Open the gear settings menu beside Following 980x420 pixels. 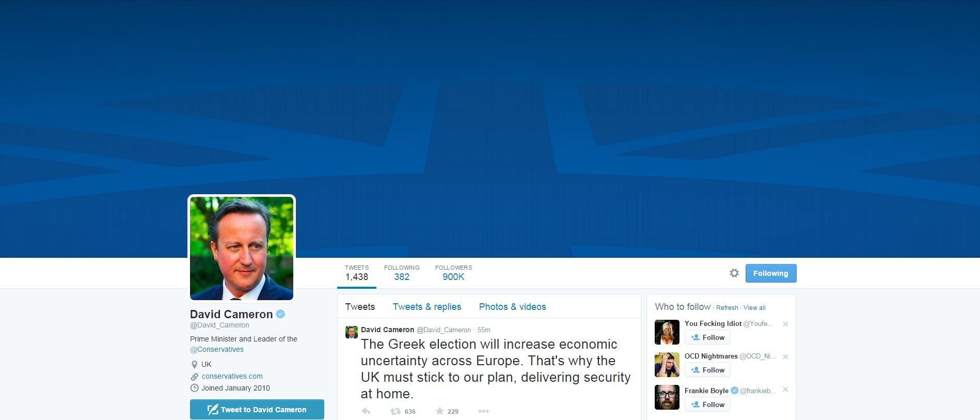click(x=734, y=273)
